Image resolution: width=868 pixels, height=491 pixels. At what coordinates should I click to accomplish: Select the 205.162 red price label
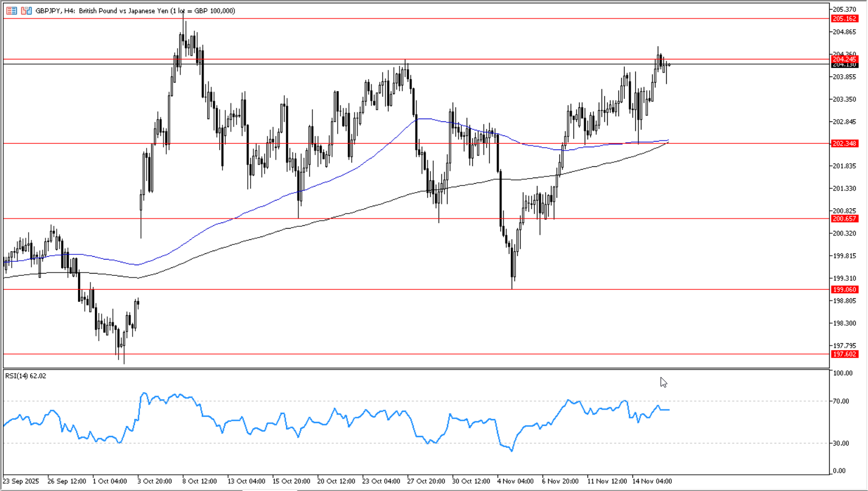(x=844, y=19)
